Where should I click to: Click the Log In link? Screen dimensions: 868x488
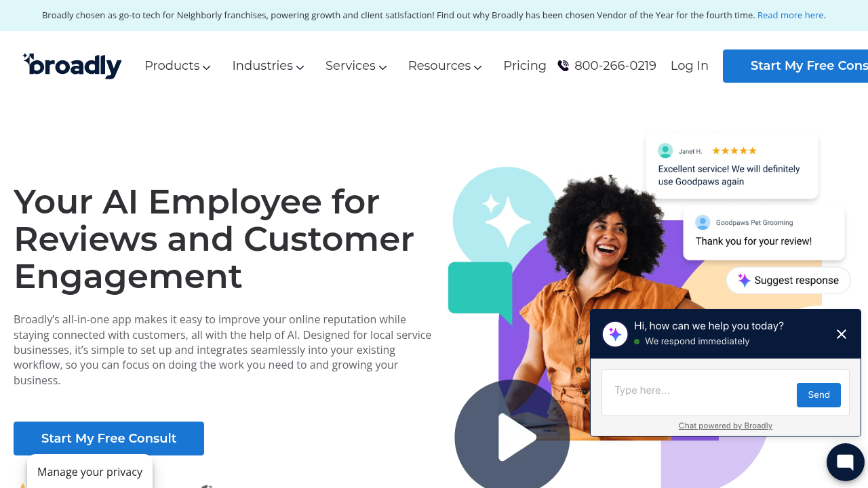[690, 66]
